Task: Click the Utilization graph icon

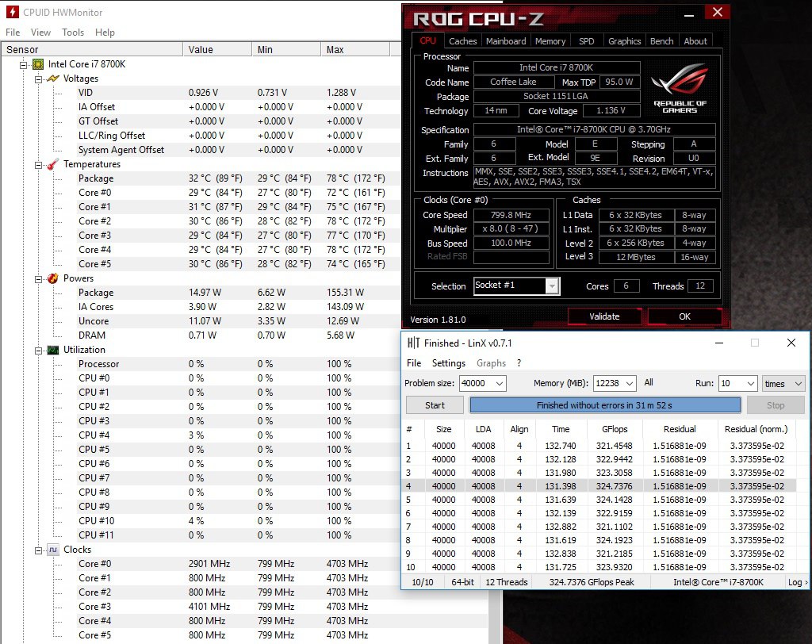Action: (53, 350)
